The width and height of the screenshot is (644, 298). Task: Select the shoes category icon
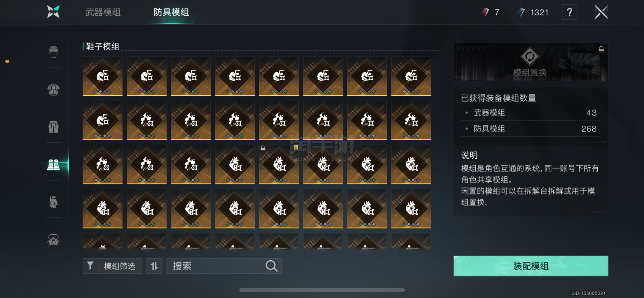point(53,165)
